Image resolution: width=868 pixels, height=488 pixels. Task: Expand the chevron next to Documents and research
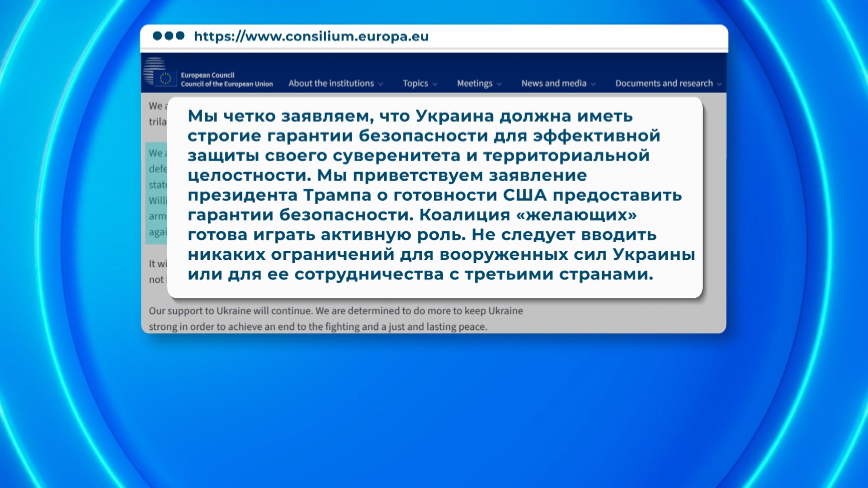(719, 84)
